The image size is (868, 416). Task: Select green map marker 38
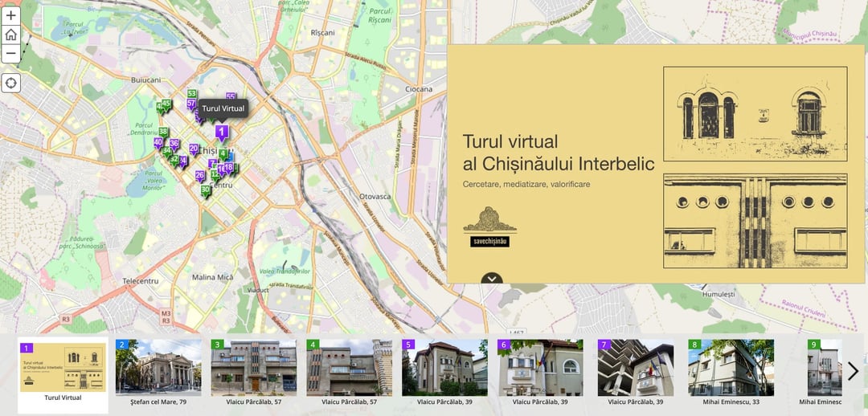(x=163, y=133)
